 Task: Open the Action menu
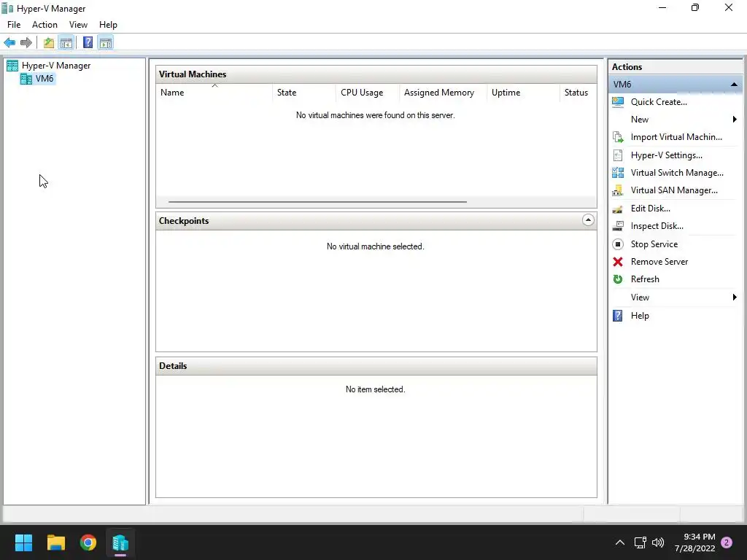[x=44, y=25]
